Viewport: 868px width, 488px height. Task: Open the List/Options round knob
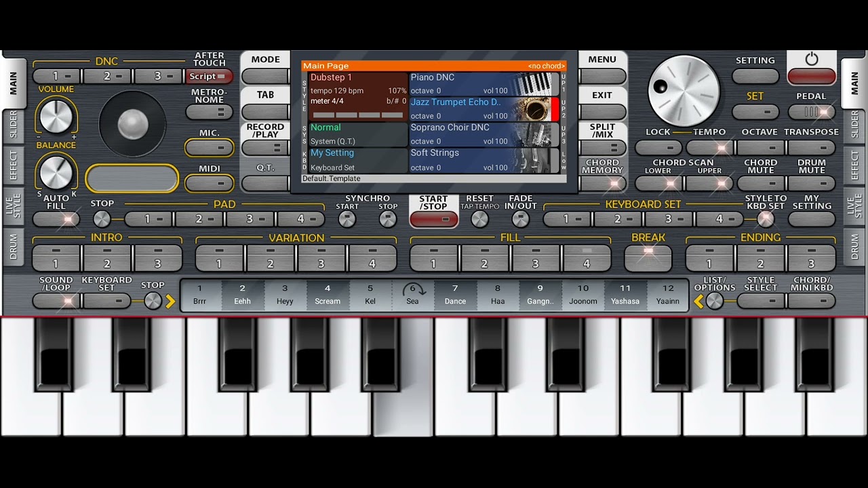(715, 301)
